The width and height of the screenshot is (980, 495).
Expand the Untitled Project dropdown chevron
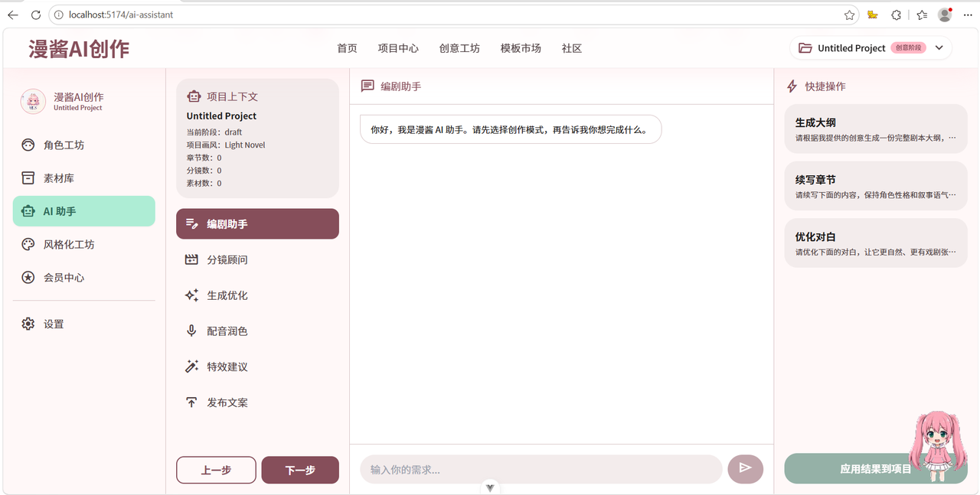coord(939,48)
